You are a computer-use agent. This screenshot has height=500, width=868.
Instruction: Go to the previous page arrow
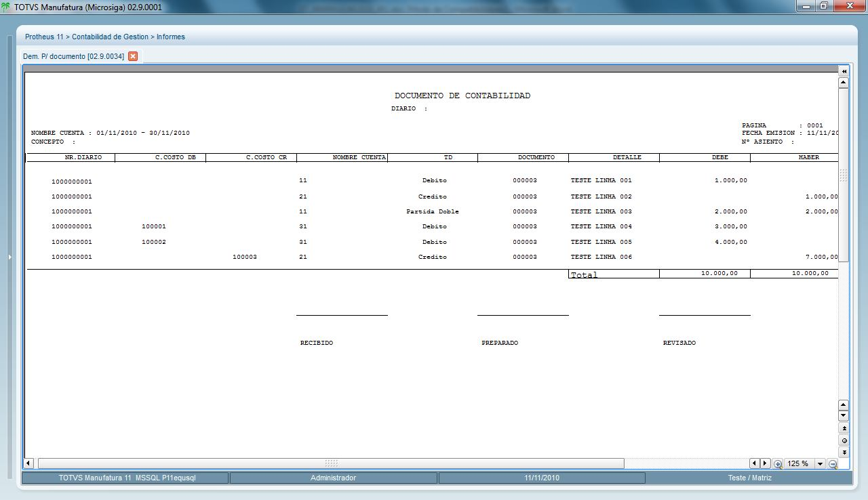[754, 463]
